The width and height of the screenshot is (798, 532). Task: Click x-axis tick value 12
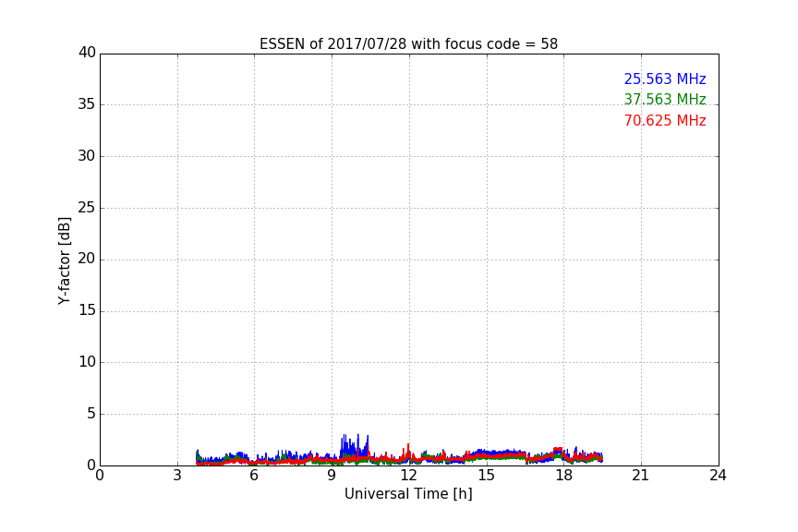point(408,476)
